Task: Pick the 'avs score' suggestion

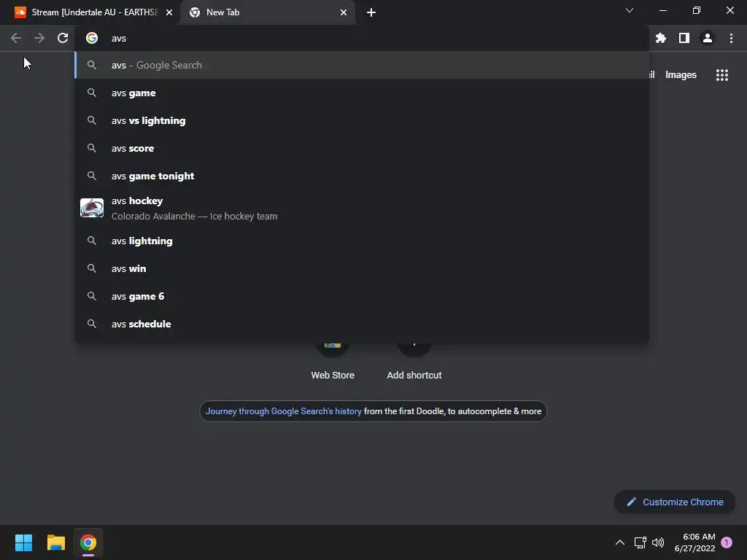Action: point(362,148)
